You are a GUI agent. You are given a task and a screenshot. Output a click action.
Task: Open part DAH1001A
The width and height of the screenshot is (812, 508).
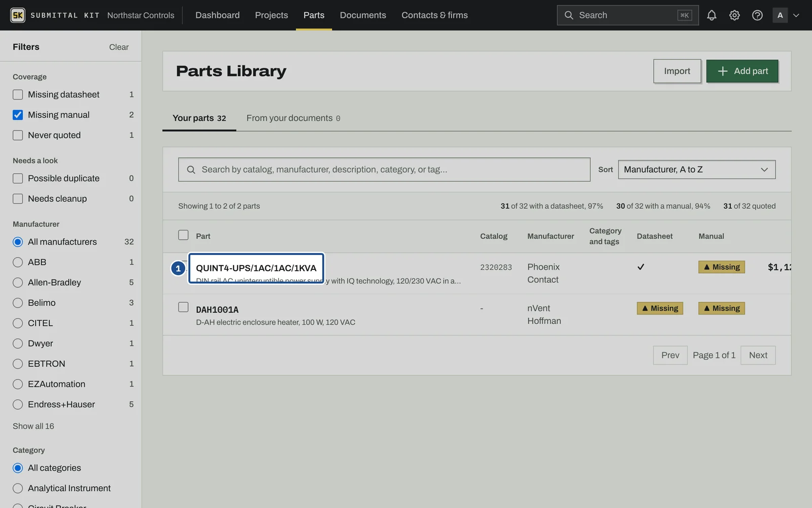click(217, 309)
